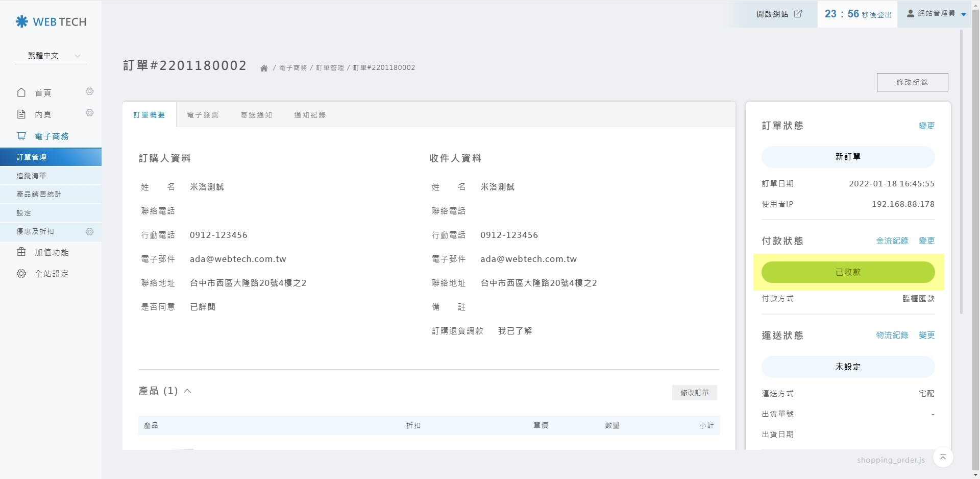The image size is (980, 479).
Task: Open the 通知紀錄 tab
Action: pos(310,115)
